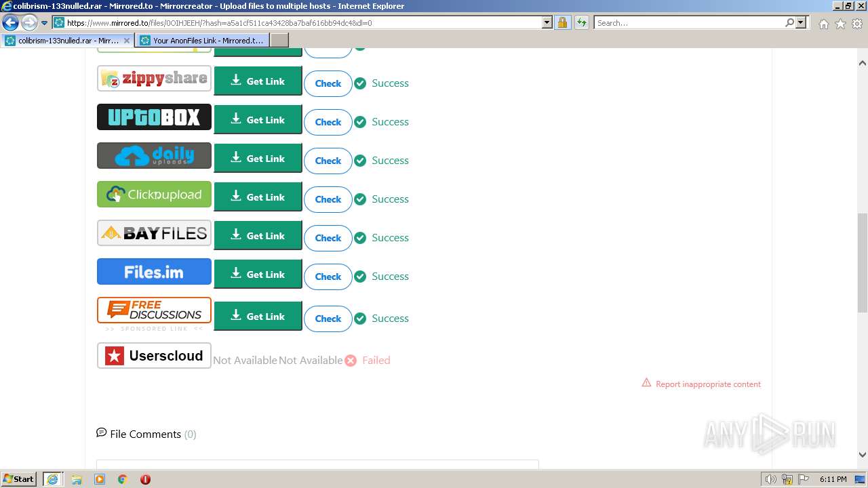Check Uptobox link status

tap(328, 122)
